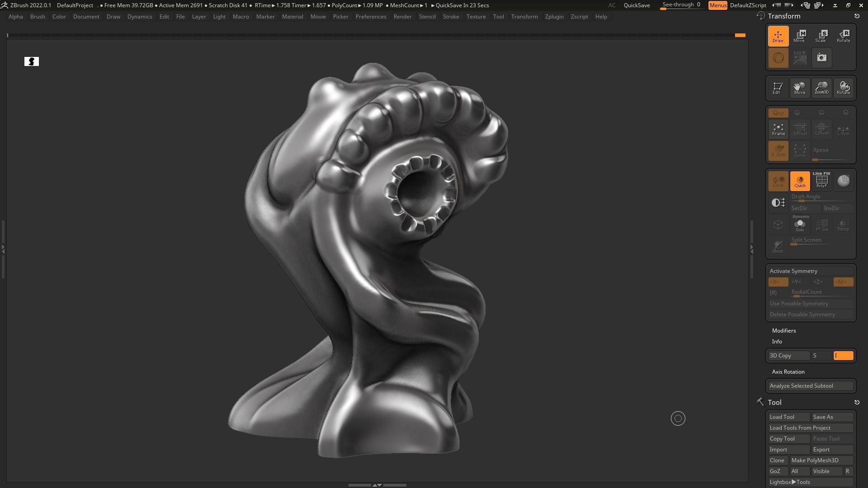Click Lightbox Tools button
Screen dimensions: 868x488
pyautogui.click(x=811, y=482)
